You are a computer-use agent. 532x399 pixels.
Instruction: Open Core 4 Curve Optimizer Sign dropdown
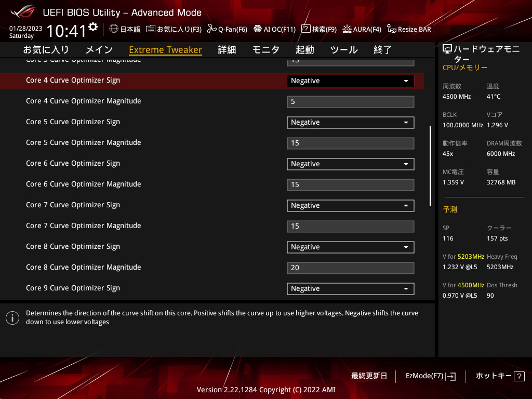click(351, 81)
